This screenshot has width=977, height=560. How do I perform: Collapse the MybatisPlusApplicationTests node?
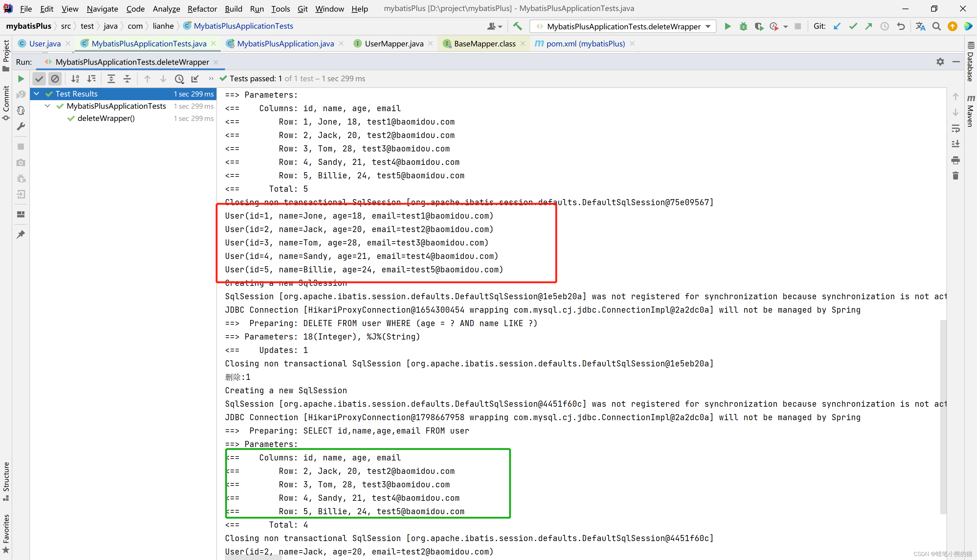tap(47, 106)
